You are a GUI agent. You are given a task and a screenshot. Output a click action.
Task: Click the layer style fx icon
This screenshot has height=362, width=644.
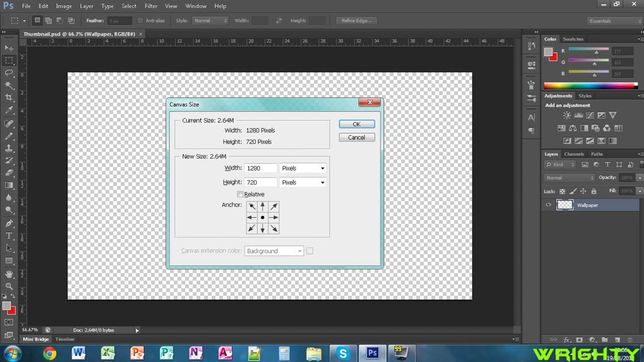coord(567,340)
